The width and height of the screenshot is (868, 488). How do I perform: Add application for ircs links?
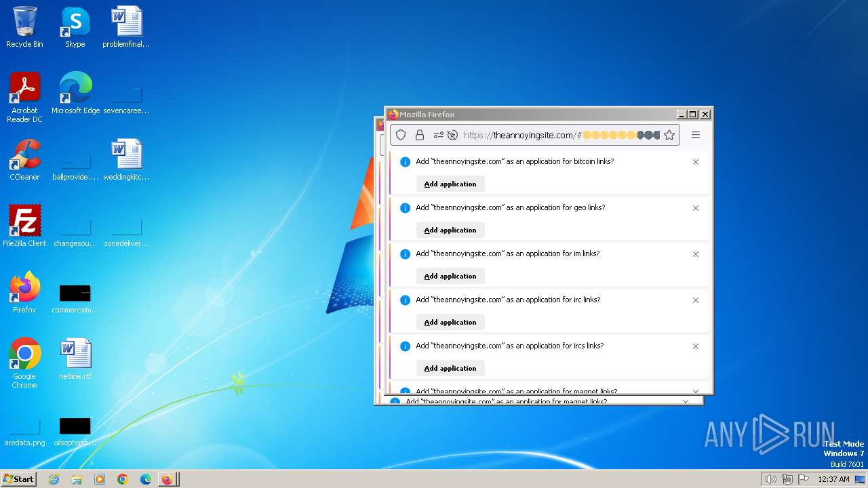pyautogui.click(x=450, y=369)
